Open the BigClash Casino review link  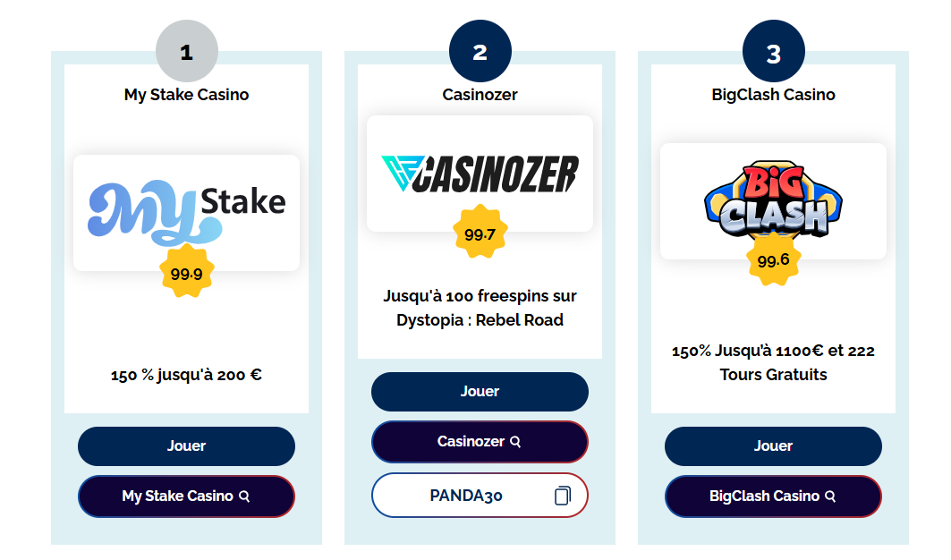tap(773, 495)
